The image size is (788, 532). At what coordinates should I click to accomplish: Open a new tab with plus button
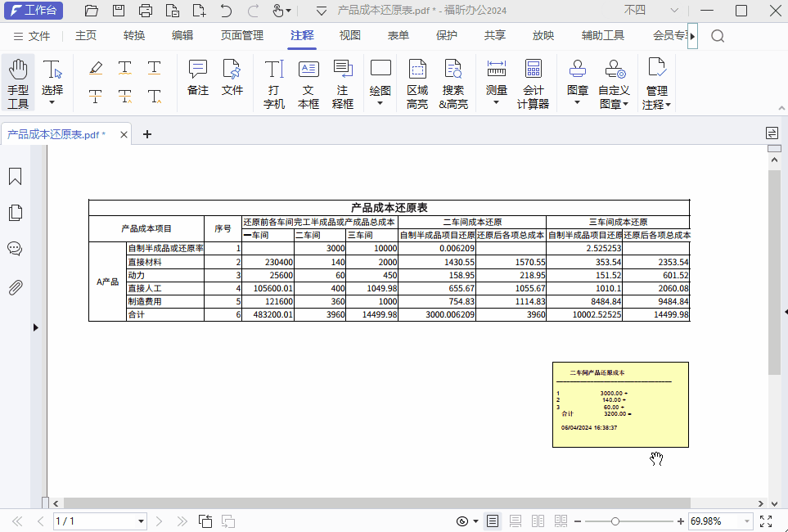147,135
